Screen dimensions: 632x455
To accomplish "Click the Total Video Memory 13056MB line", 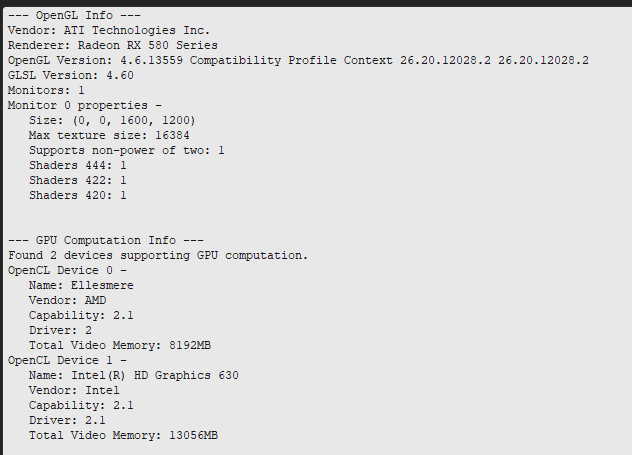I will click(123, 435).
